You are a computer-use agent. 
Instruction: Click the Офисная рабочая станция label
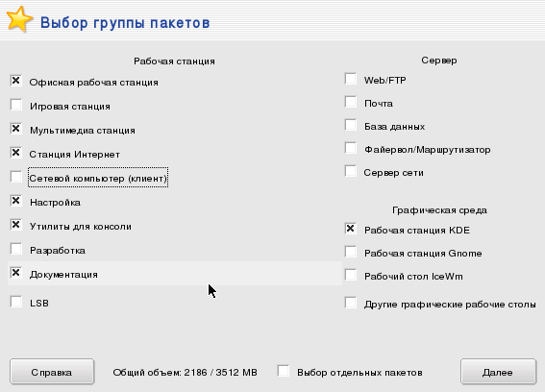94,83
